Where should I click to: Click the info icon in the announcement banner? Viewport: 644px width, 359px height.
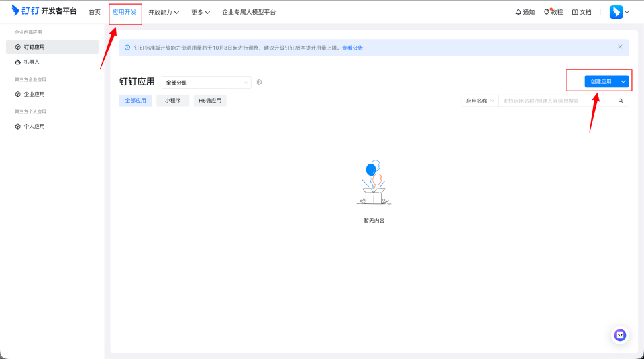coord(127,48)
